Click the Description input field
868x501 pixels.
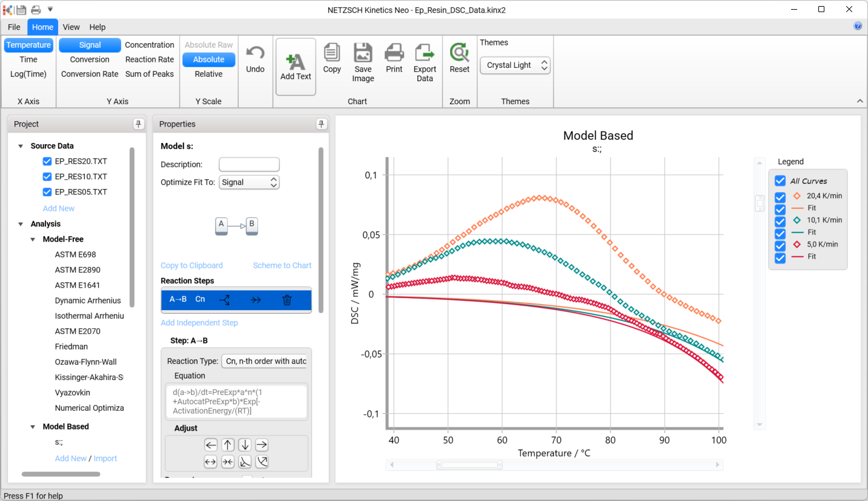[249, 164]
